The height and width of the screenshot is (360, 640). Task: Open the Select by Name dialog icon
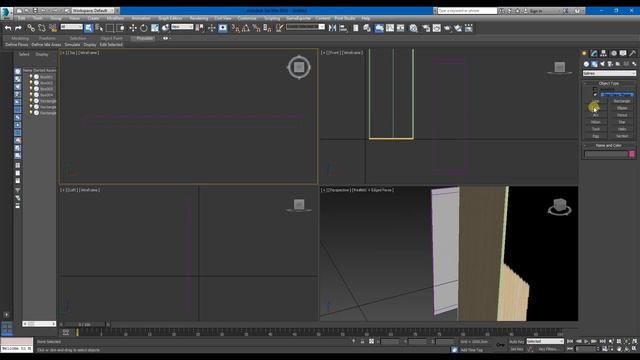point(99,28)
